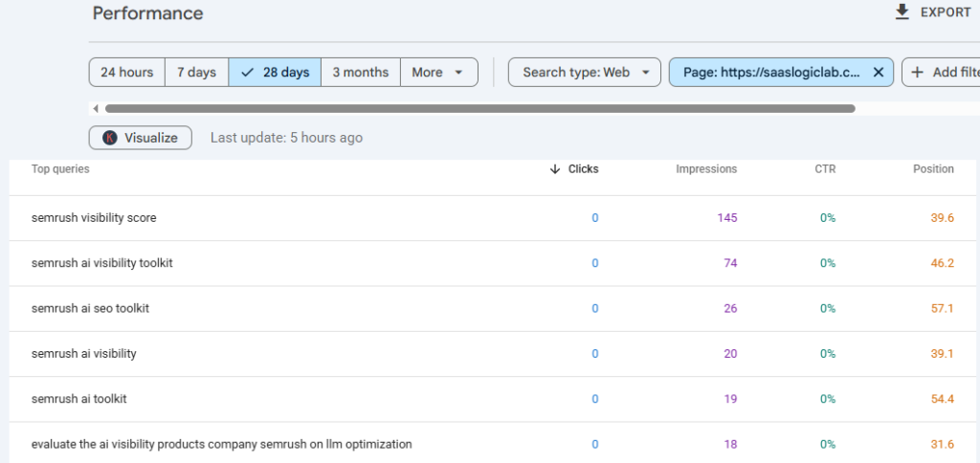Click the EXPORT download icon
Image resolution: width=980 pixels, height=463 pixels.
[x=902, y=12]
